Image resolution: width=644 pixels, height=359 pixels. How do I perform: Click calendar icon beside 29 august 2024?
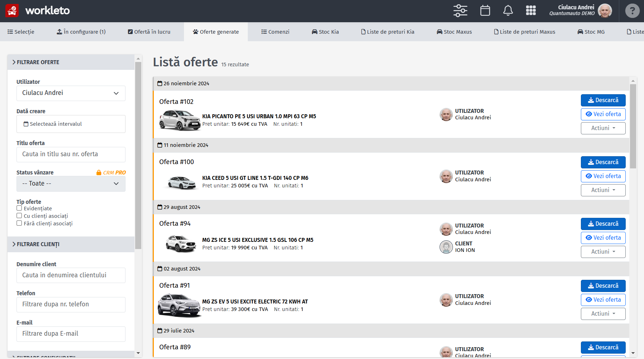[160, 207]
